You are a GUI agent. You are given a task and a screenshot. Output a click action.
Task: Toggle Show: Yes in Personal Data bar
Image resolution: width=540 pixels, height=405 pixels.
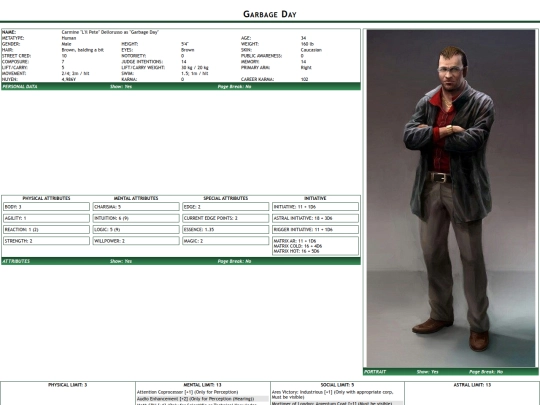[x=121, y=86]
